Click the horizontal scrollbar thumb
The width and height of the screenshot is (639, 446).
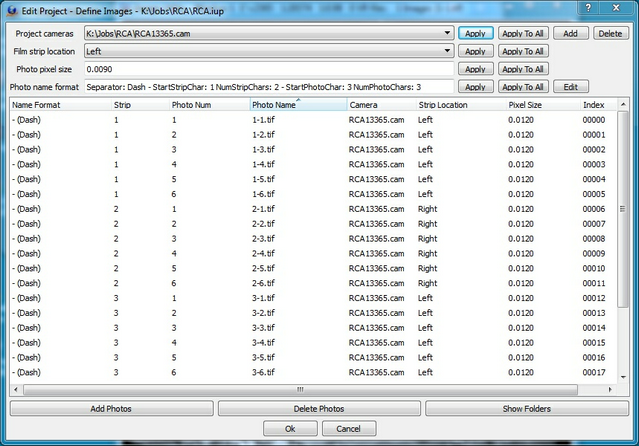[300, 389]
